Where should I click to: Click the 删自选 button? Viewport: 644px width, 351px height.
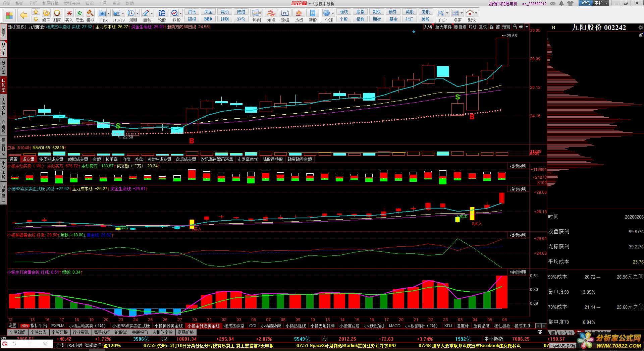(x=460, y=27)
